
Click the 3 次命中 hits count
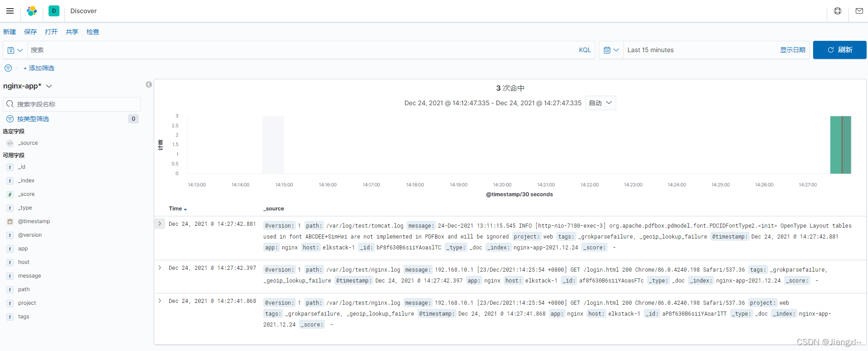[510, 88]
